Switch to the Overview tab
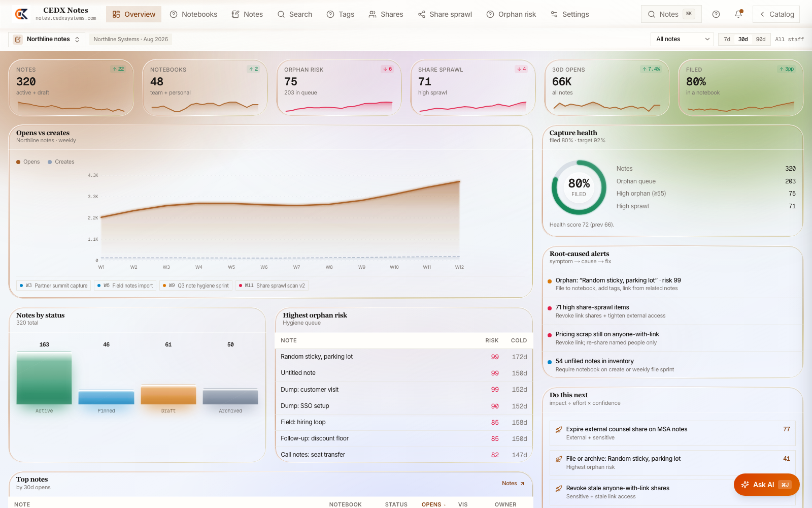This screenshot has width=812, height=508. (133, 14)
